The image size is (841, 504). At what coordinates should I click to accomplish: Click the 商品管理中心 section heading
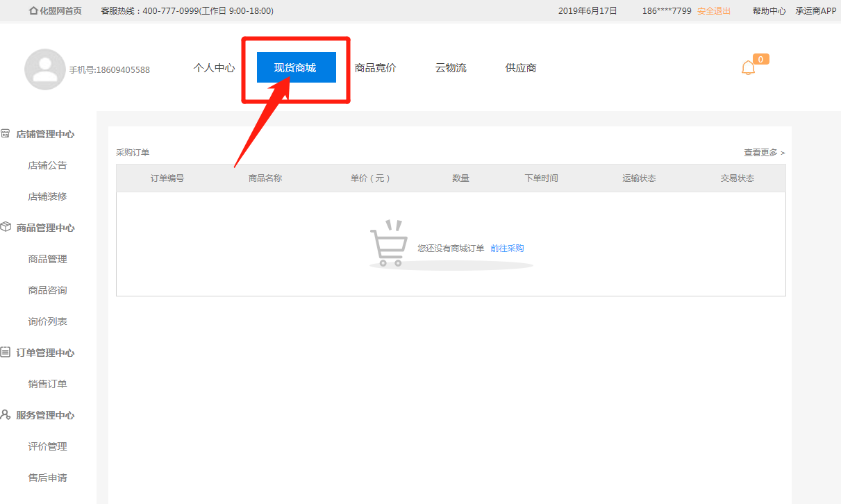pyautogui.click(x=45, y=228)
